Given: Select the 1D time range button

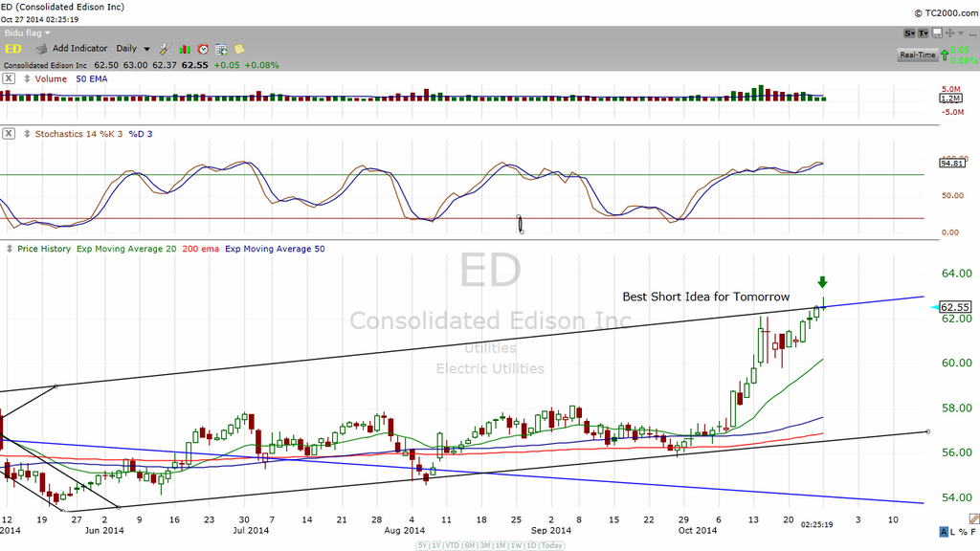Looking at the screenshot, I should pos(531,545).
